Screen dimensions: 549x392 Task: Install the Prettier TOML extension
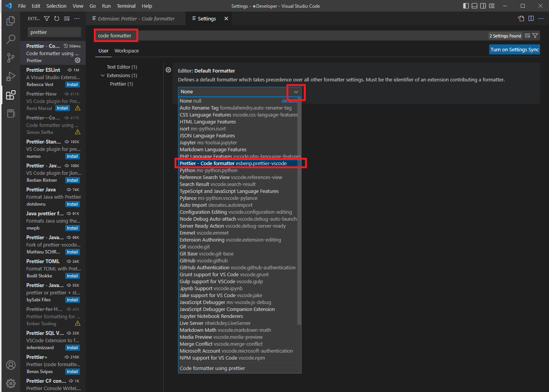tap(73, 276)
